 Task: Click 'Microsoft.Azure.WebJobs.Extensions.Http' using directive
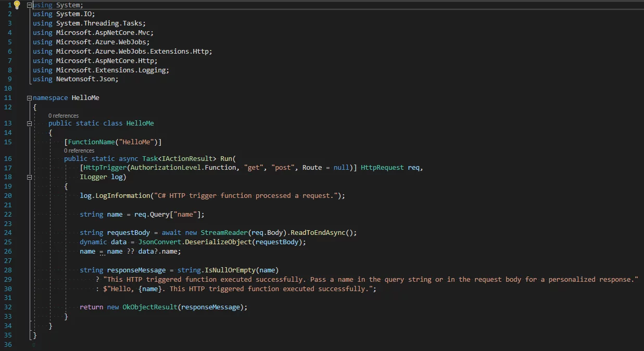(132, 52)
